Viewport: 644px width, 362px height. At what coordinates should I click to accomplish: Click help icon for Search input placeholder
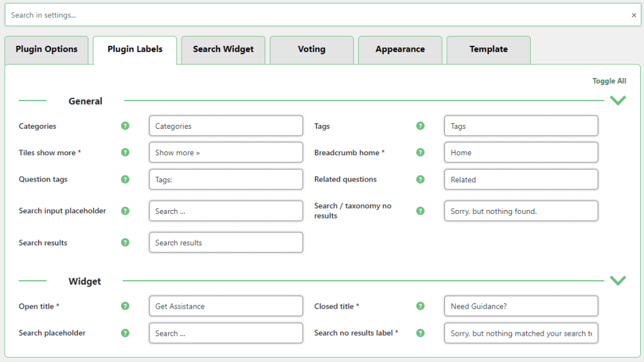pos(125,211)
